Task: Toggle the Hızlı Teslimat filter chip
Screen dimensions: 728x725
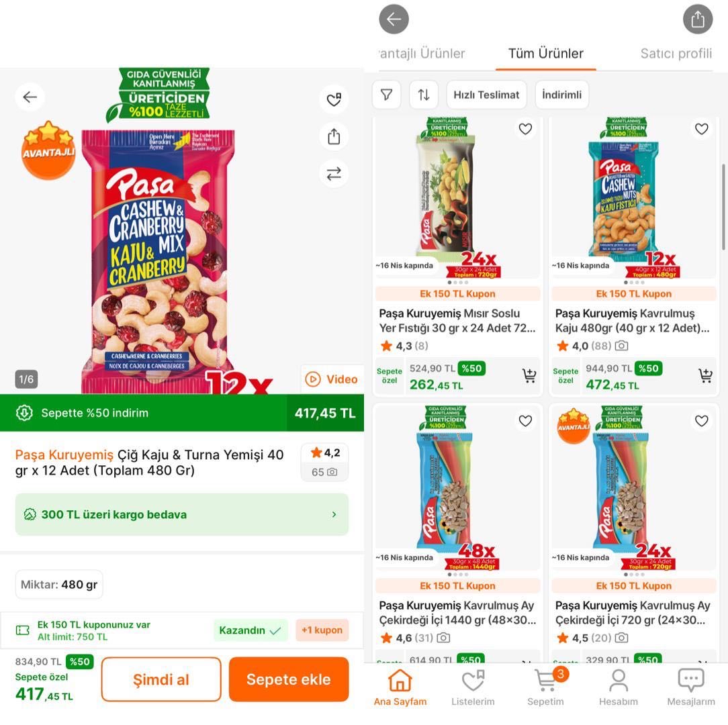Action: (486, 95)
